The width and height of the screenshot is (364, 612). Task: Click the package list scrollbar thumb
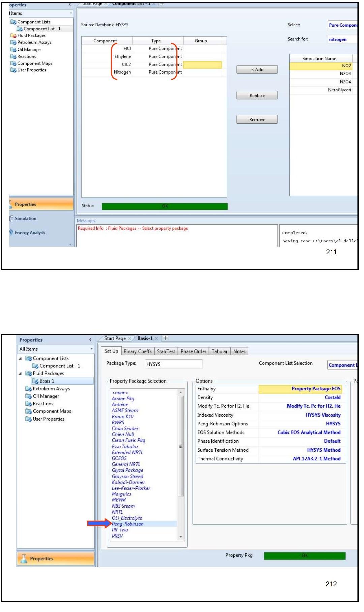coord(181,446)
